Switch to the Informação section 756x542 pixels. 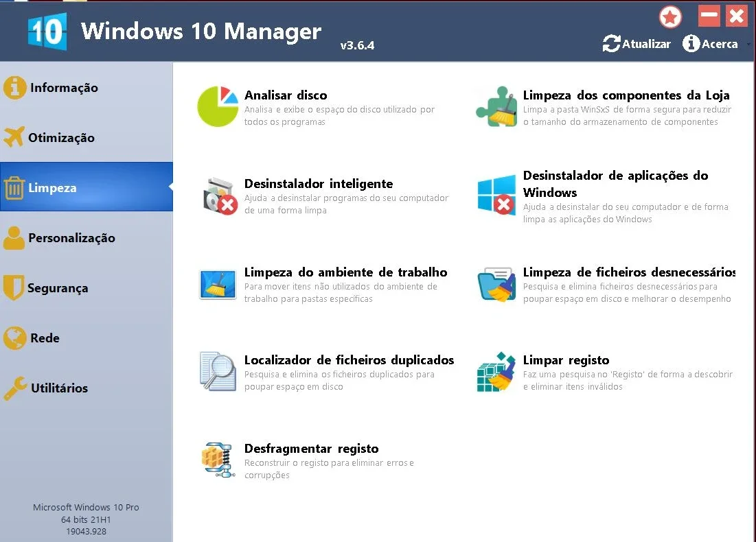coord(87,88)
